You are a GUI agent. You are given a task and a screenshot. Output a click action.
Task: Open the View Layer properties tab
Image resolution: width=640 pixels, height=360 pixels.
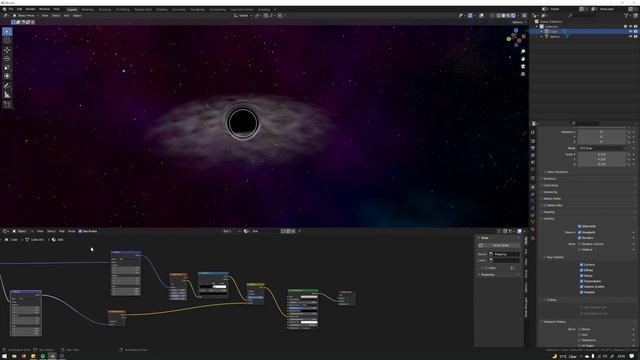pyautogui.click(x=533, y=155)
